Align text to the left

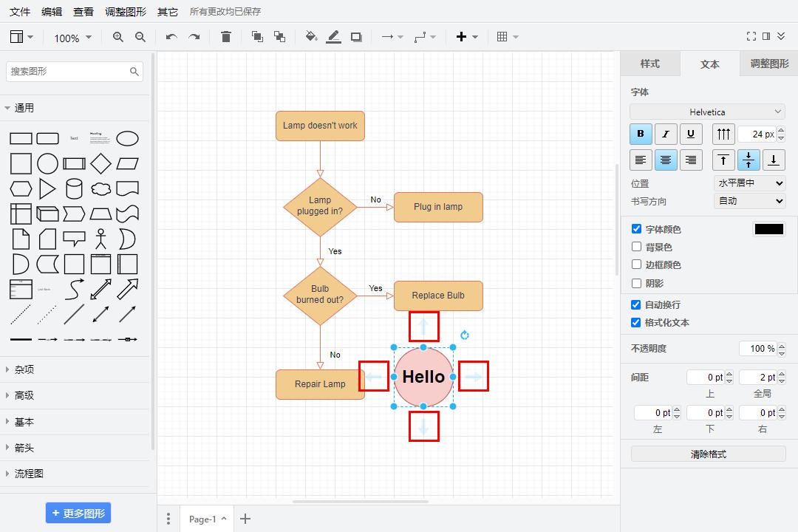coord(641,160)
